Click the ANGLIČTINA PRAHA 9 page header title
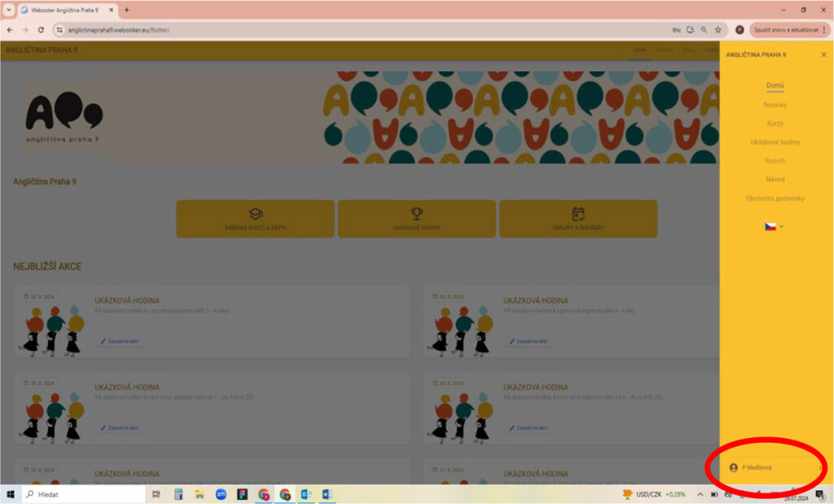The height and width of the screenshot is (504, 834). 41,50
